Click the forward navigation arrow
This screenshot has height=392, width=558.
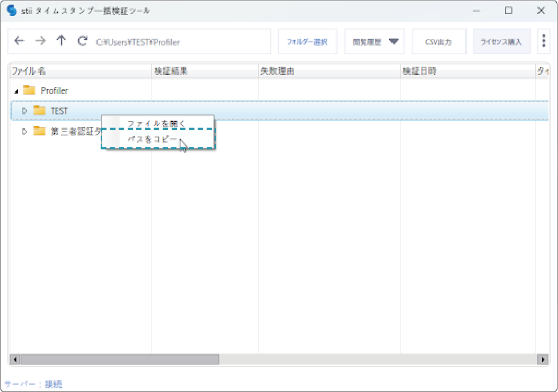tap(40, 41)
